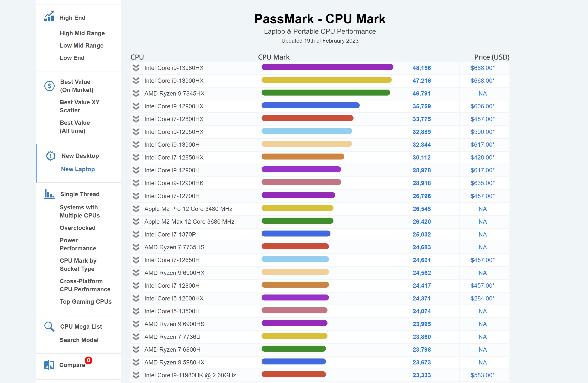Open the High End menu item
Viewport: 588px width, 383px height.
(72, 18)
